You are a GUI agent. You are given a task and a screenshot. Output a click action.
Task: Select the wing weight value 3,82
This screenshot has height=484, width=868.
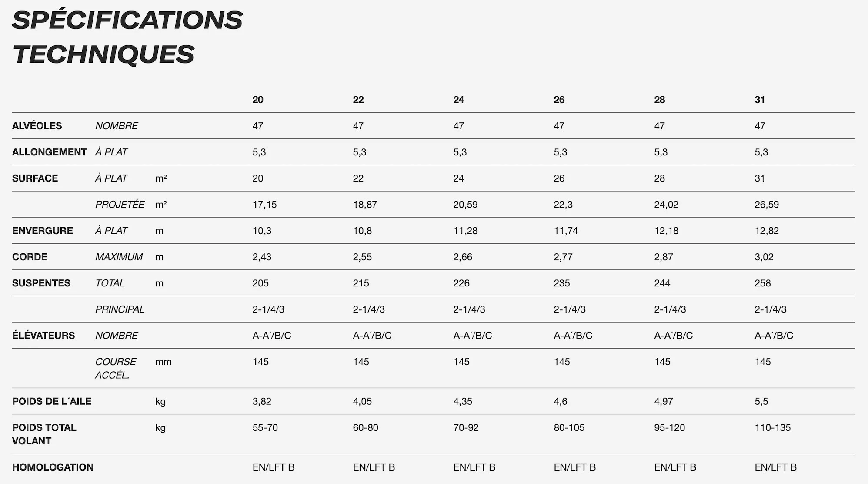pos(262,401)
